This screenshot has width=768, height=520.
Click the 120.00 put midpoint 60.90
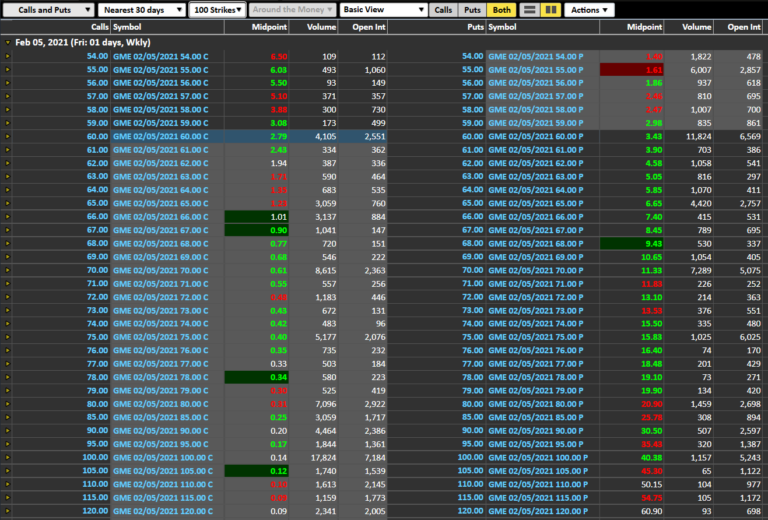651,511
